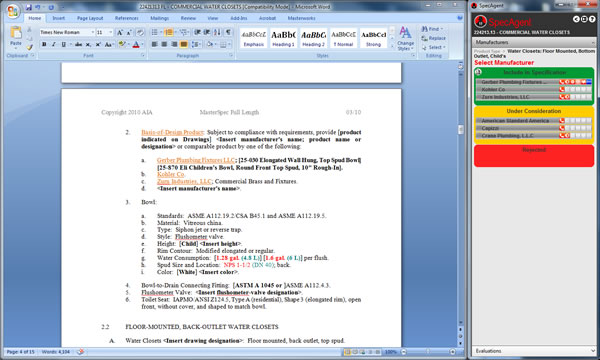
Task: Open the Office button menu
Action: pos(13,11)
